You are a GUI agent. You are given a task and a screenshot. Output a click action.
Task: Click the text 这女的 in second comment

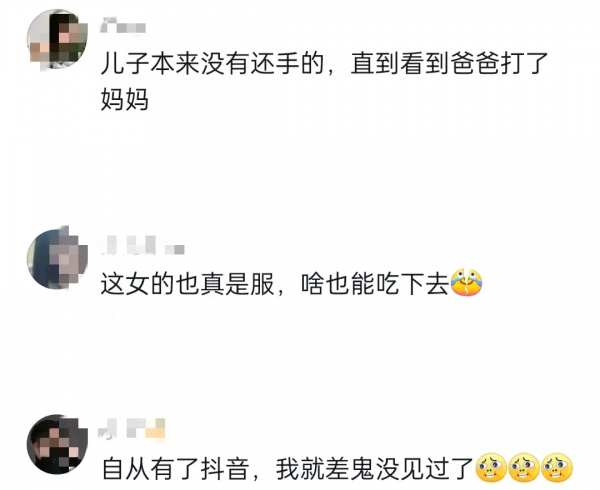click(x=137, y=284)
